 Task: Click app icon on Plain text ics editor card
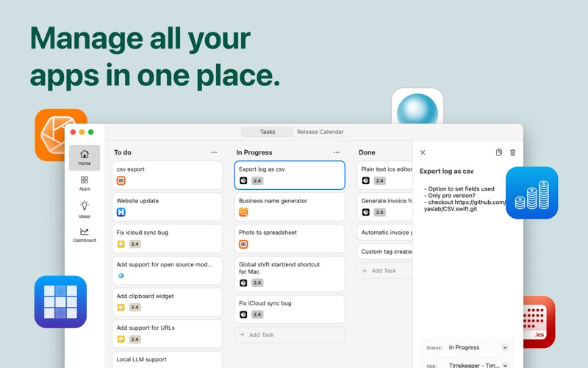pyautogui.click(x=365, y=180)
